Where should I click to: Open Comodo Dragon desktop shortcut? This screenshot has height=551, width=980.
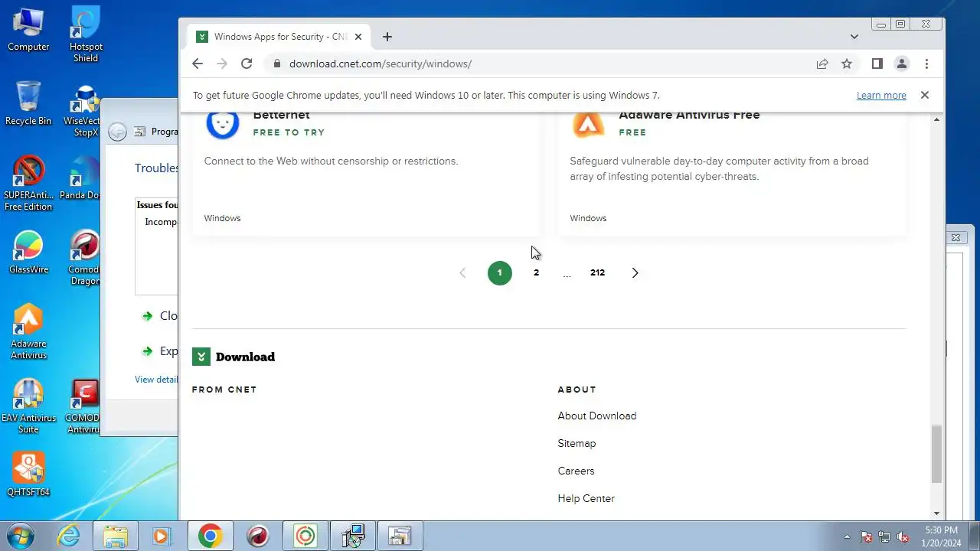tap(84, 258)
